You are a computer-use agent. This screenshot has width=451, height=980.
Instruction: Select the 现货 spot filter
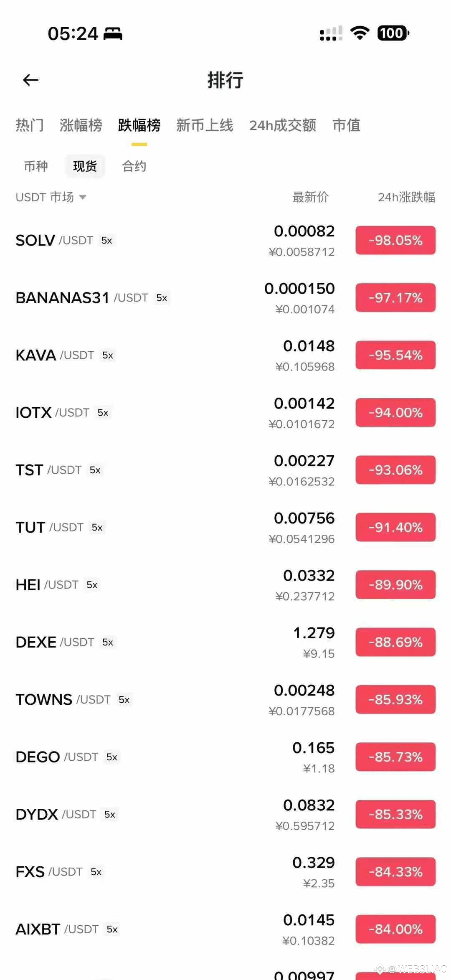click(x=85, y=166)
